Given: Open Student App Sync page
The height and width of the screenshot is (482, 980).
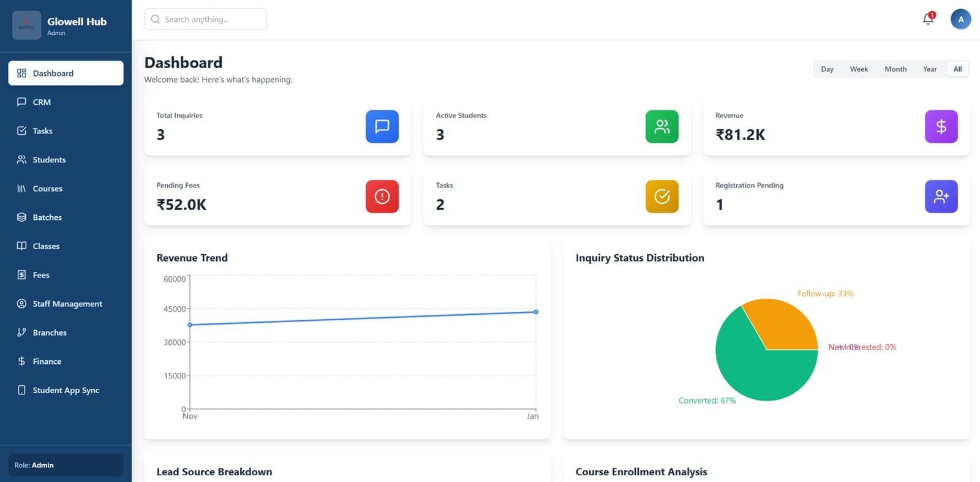Looking at the screenshot, I should 66,390.
